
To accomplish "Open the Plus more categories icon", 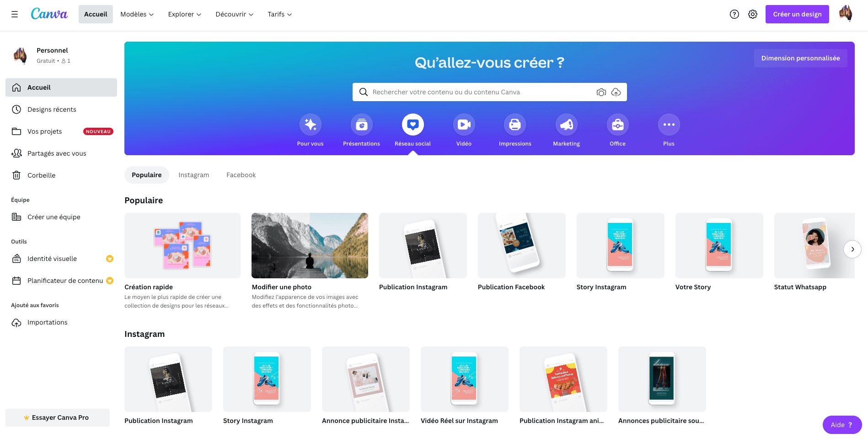I will (669, 125).
